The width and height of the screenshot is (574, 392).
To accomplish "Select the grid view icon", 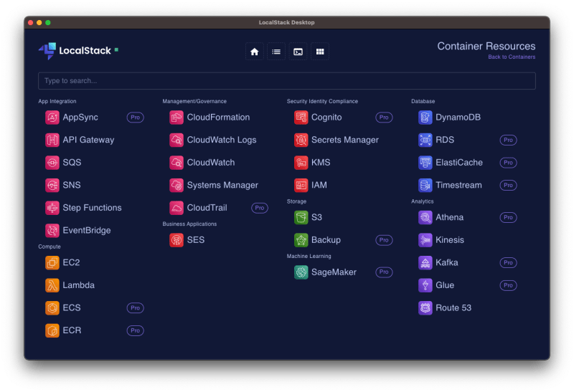I will coord(320,52).
